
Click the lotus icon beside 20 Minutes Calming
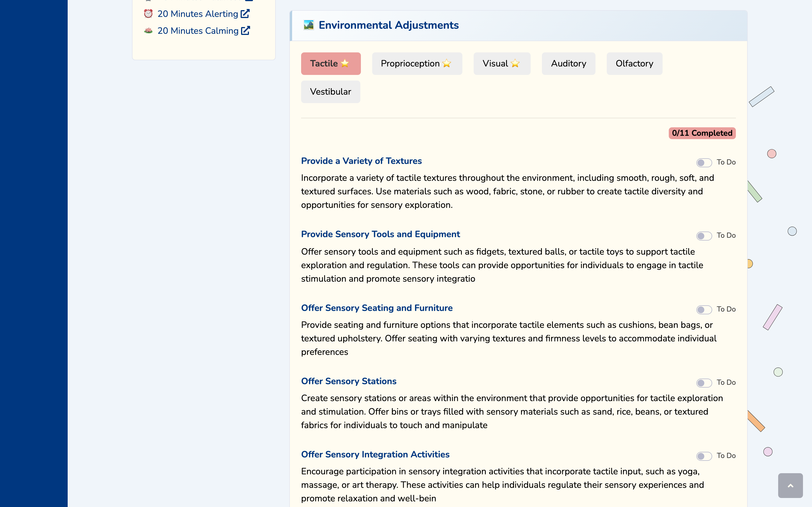coord(148,30)
